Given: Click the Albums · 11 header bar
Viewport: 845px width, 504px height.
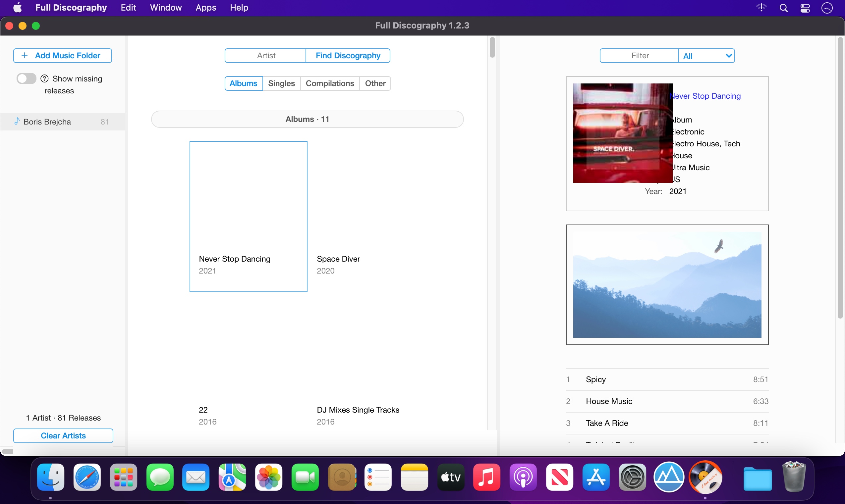Looking at the screenshot, I should click(307, 119).
